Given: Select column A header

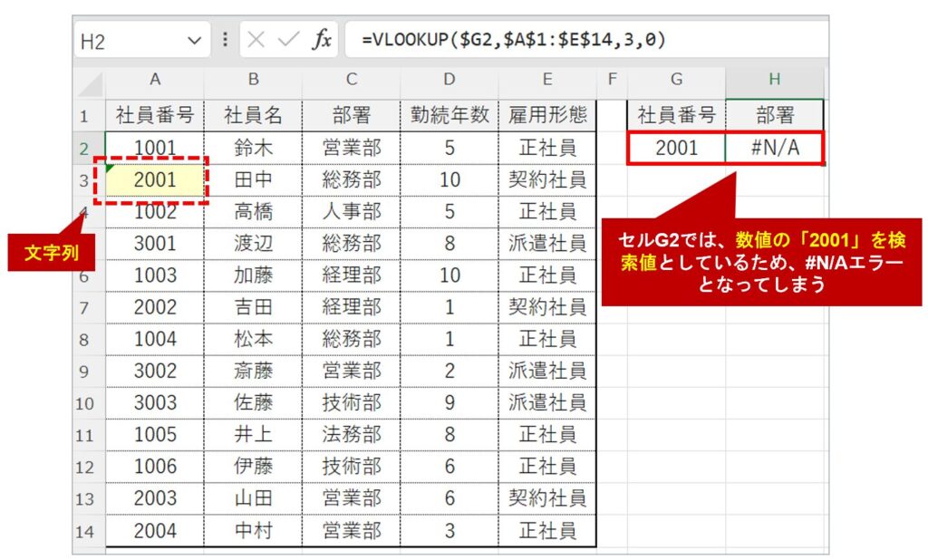Looking at the screenshot, I should point(154,81).
